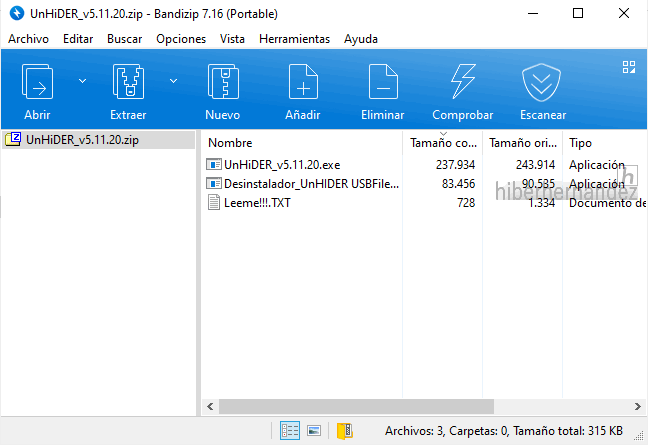Click the Bandizip logo in the title bar
This screenshot has width=648, height=445.
coord(17,14)
